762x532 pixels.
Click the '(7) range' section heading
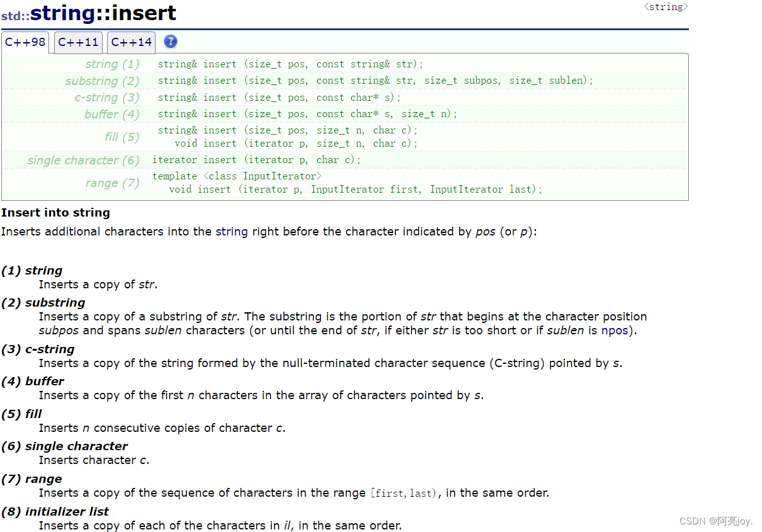[x=31, y=479]
